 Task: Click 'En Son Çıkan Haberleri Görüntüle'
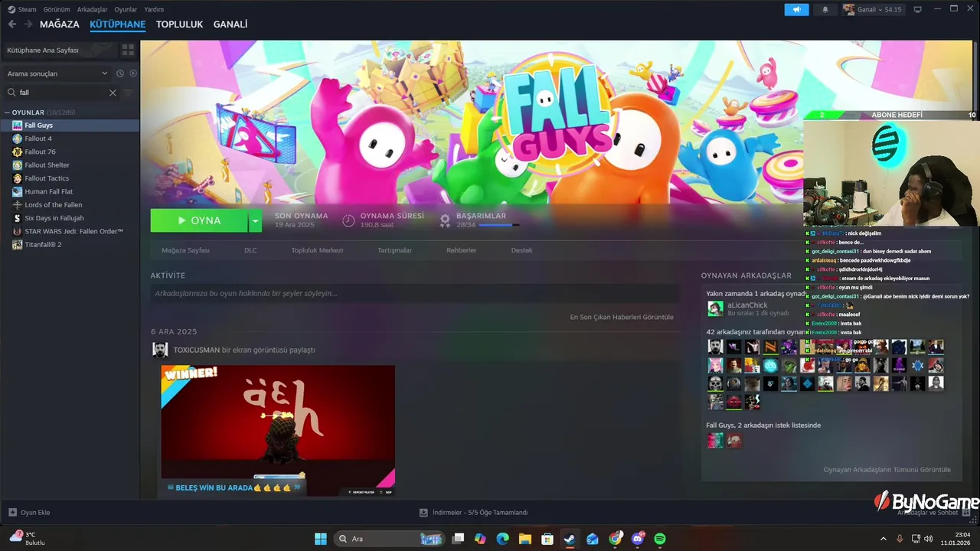622,317
